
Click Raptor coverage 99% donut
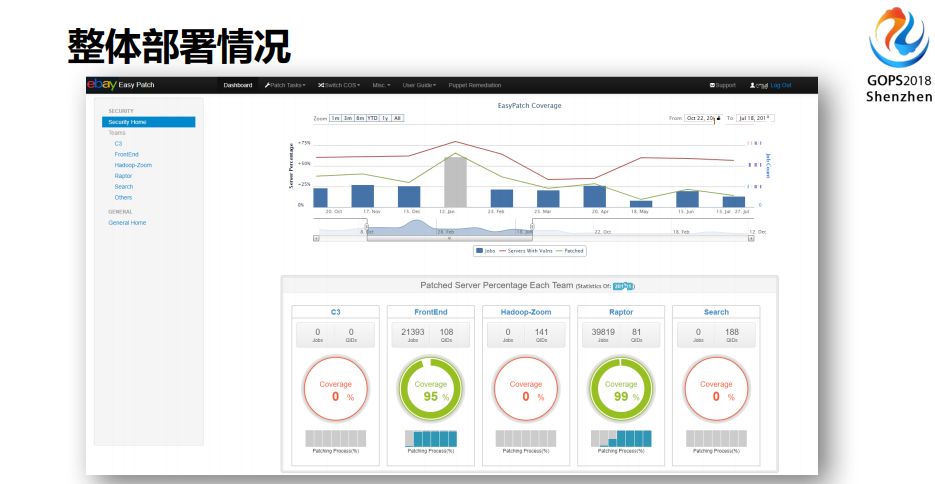click(621, 389)
